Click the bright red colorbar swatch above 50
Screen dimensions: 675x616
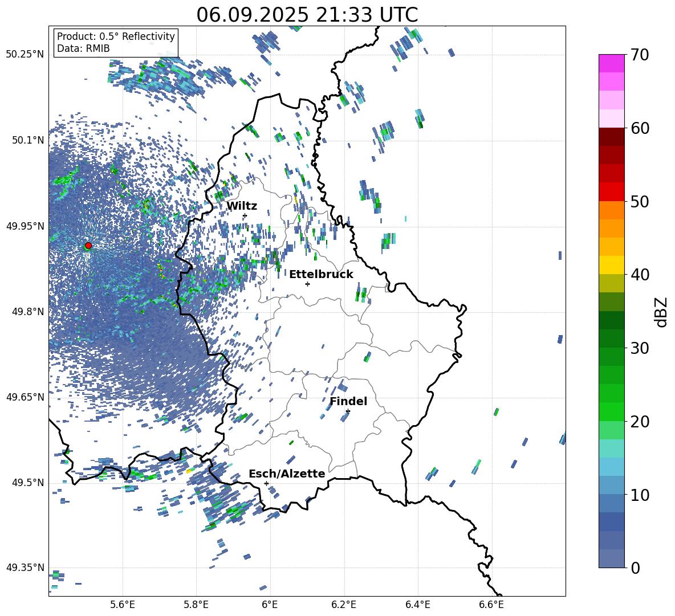[x=611, y=192]
